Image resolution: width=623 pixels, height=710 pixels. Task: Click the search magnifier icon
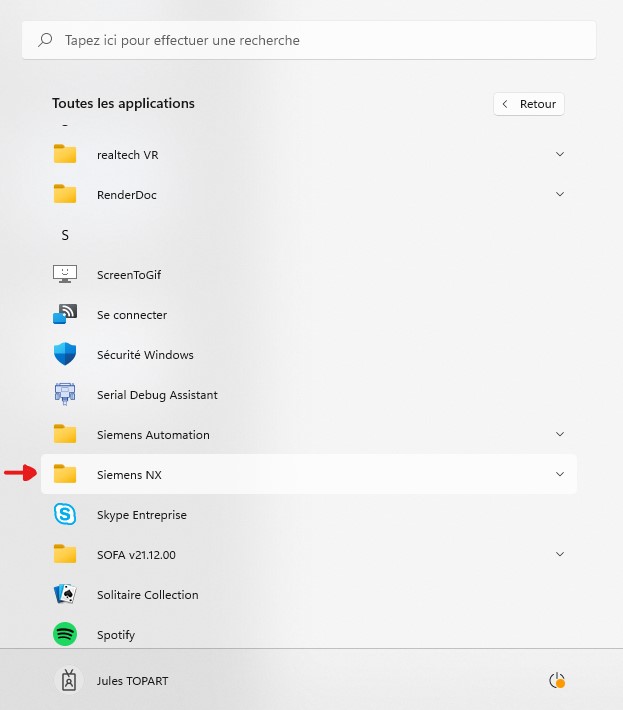click(45, 40)
